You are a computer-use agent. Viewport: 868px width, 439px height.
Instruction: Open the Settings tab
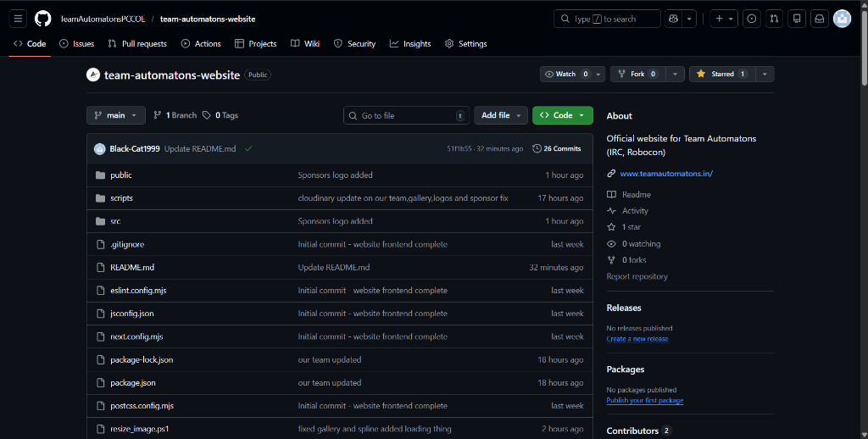[465, 44]
